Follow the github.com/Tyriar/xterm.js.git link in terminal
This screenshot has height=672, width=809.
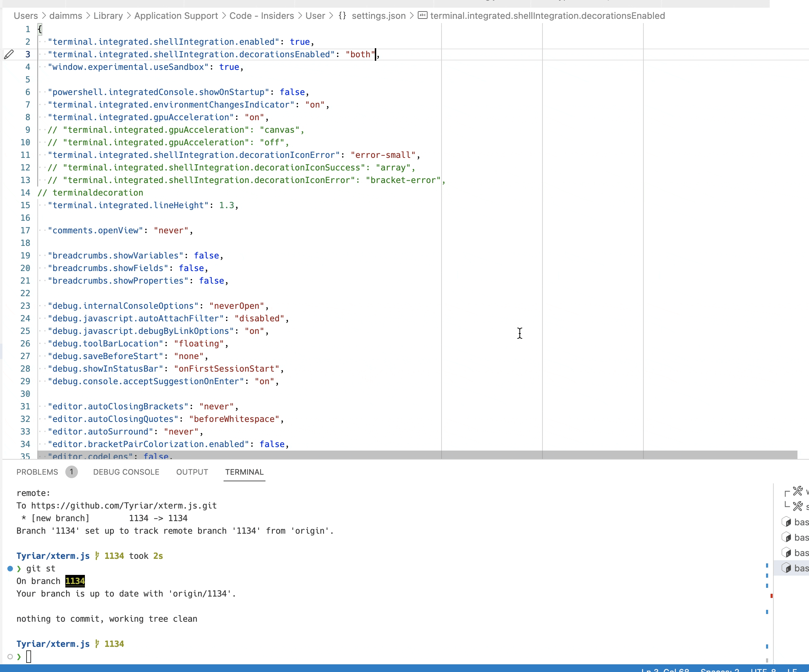(124, 506)
